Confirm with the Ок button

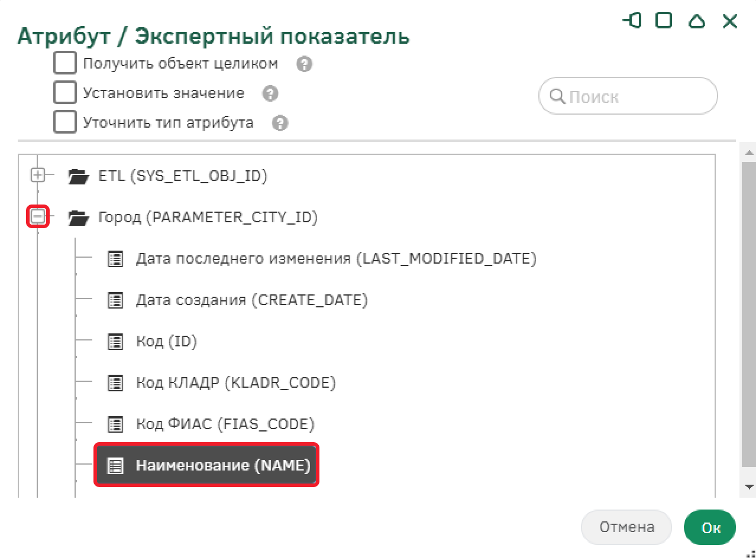click(710, 527)
